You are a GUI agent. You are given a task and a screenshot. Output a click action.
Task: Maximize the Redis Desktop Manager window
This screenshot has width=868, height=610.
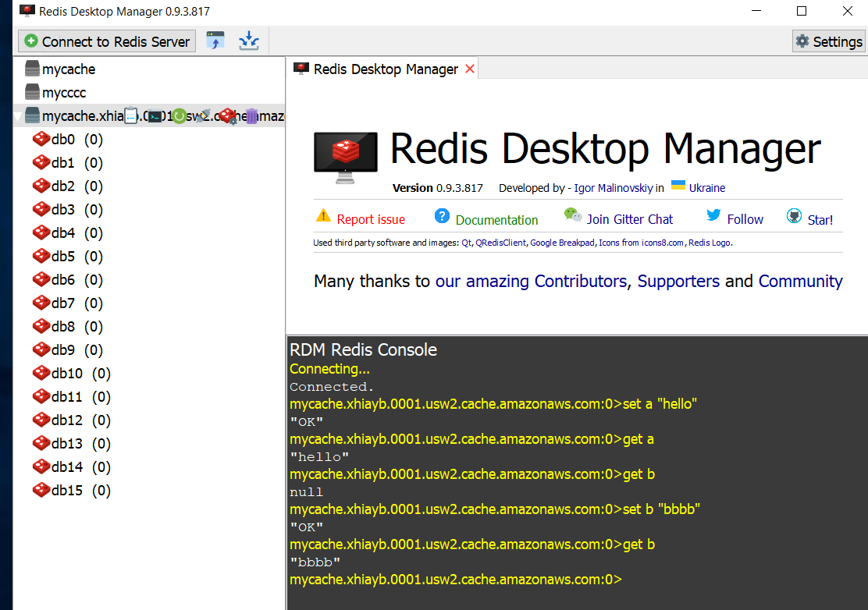tap(802, 11)
